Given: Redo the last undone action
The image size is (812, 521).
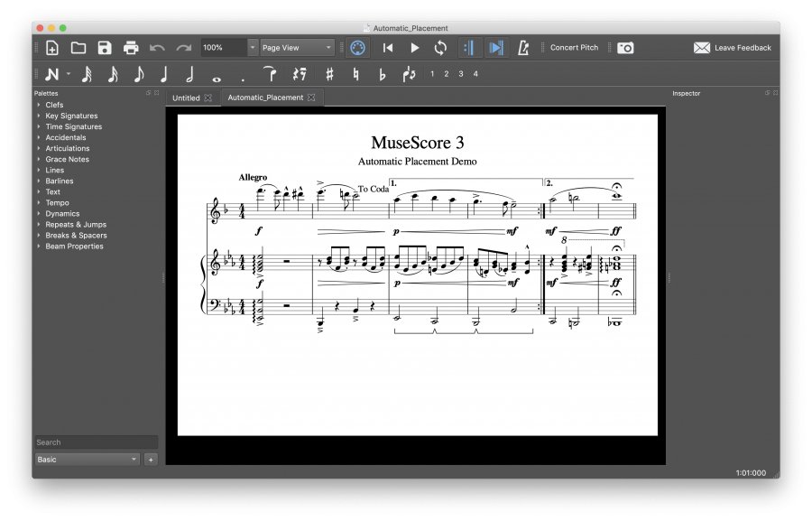Looking at the screenshot, I should (184, 48).
